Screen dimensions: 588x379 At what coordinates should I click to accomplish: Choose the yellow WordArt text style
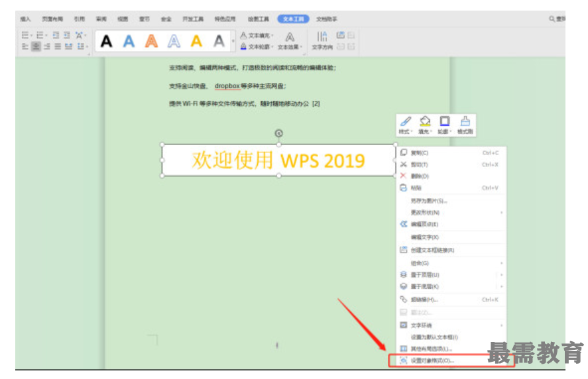[196, 41]
